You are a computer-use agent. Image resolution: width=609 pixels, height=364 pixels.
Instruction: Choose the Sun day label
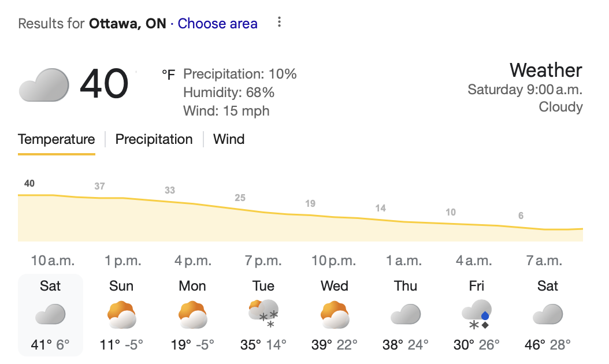(x=121, y=286)
